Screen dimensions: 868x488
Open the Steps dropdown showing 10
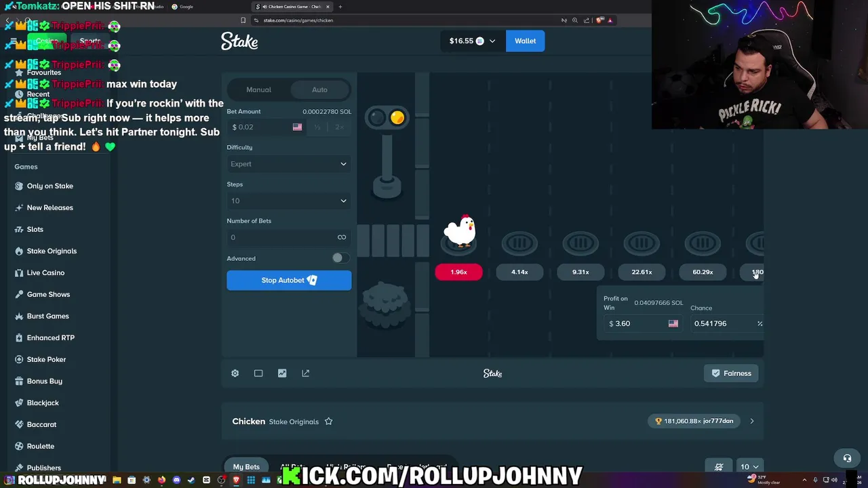click(x=289, y=201)
